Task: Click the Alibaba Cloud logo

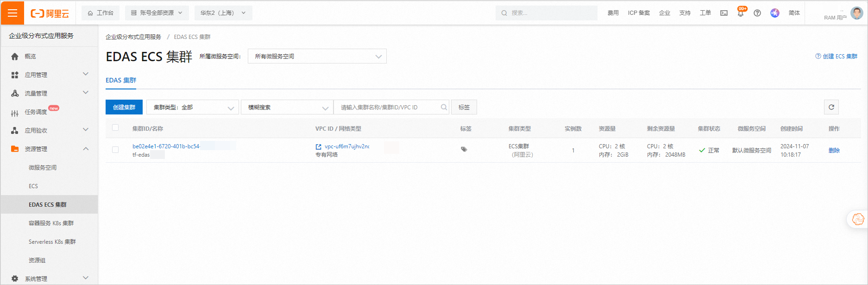Action: coord(50,13)
